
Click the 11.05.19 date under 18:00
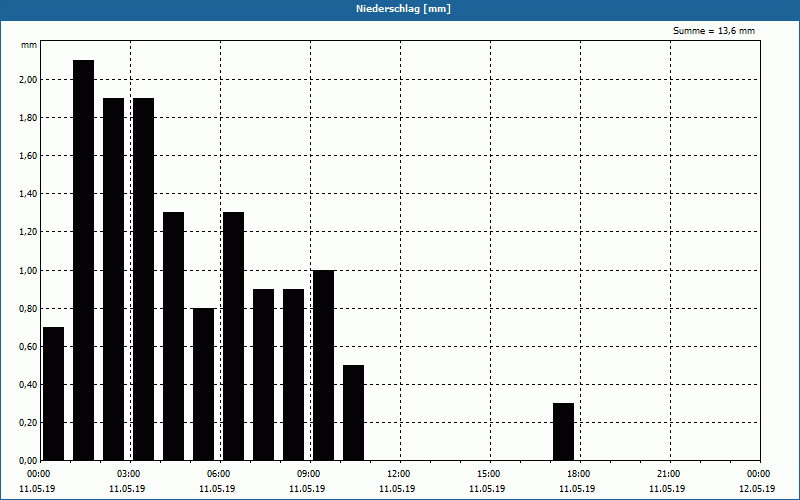577,489
